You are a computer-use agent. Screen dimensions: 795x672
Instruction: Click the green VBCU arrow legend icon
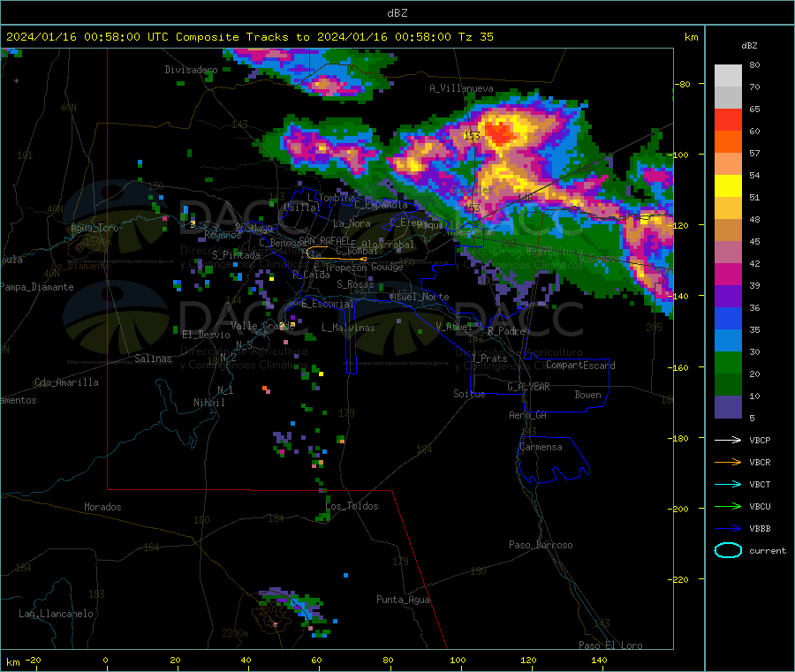[728, 506]
